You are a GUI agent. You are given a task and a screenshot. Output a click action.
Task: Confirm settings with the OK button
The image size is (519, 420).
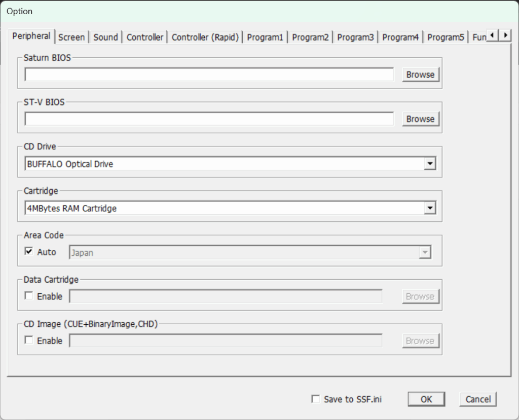[426, 399]
